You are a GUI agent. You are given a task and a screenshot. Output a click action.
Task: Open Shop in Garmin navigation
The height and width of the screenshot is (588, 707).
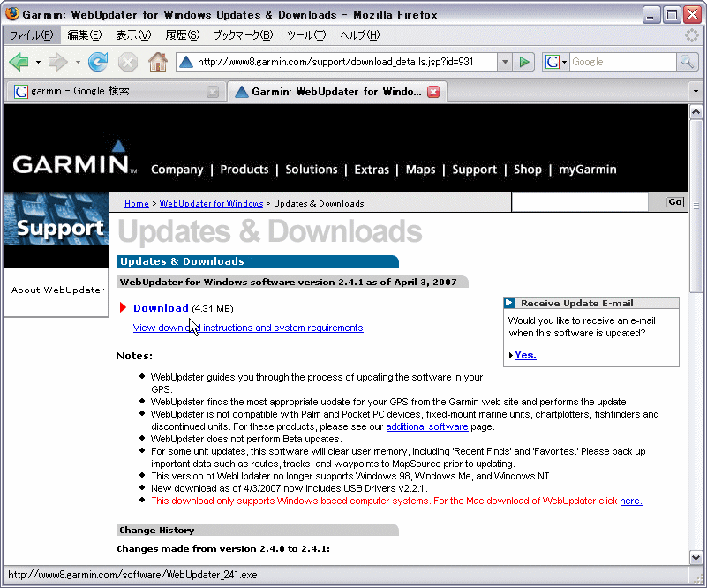(x=528, y=170)
